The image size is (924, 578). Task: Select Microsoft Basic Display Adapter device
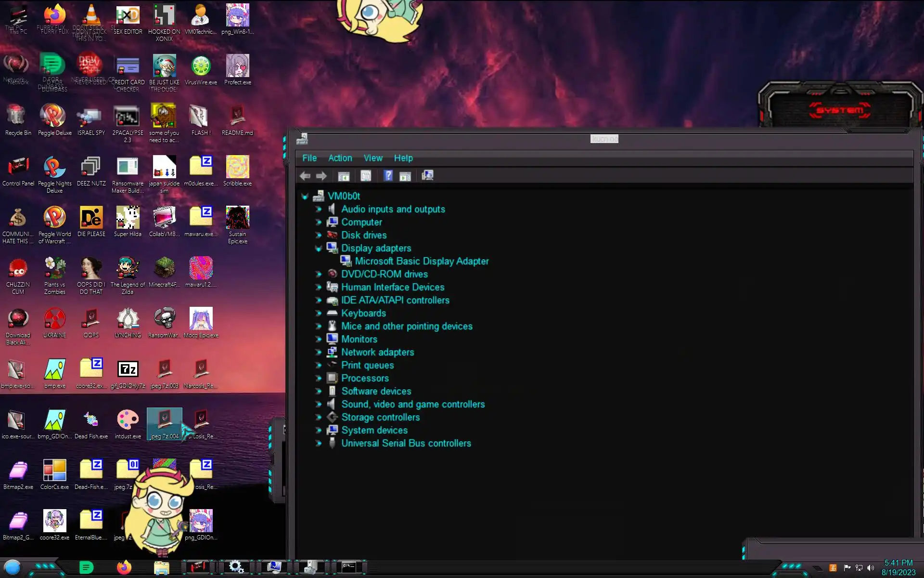click(x=422, y=261)
